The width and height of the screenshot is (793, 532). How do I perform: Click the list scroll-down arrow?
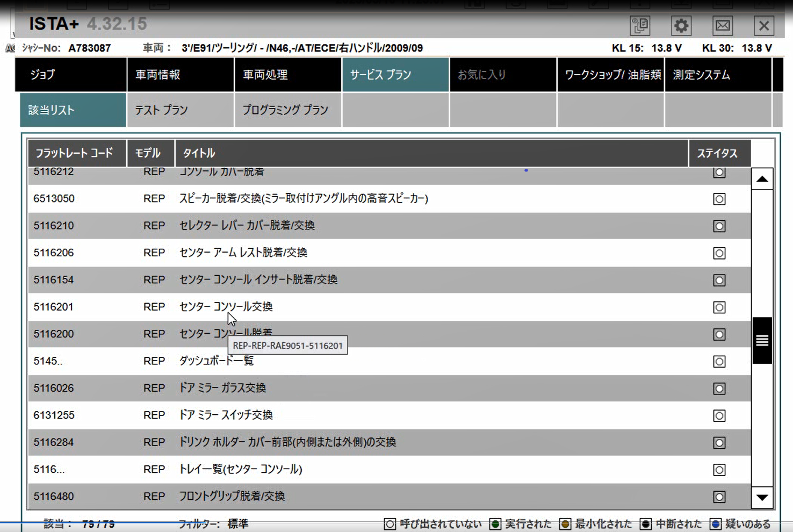(762, 498)
